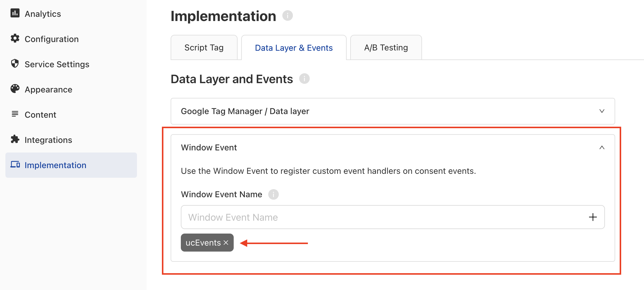
Task: Add window event name with plus icon
Action: coord(593,217)
